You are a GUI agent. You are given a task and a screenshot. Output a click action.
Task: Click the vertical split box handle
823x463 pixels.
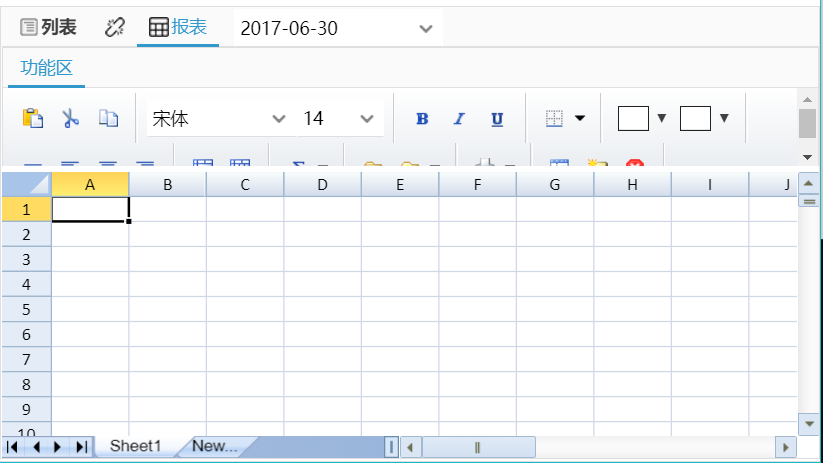tap(809, 201)
